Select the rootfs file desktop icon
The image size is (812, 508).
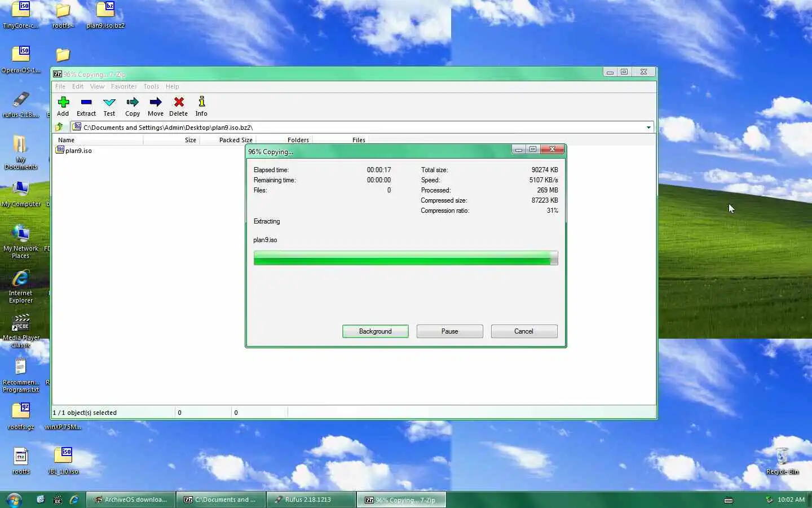coord(21,461)
